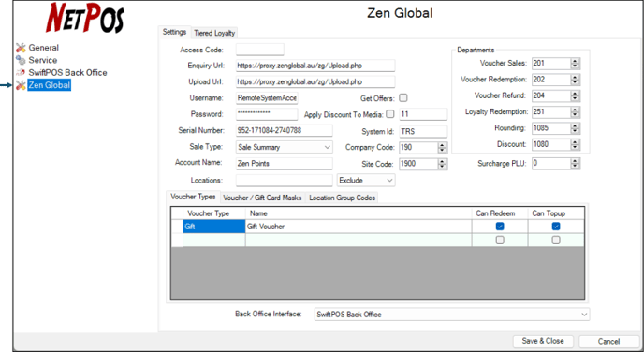Image resolution: width=644 pixels, height=352 pixels.
Task: Click the Upload Url field
Action: click(x=315, y=81)
